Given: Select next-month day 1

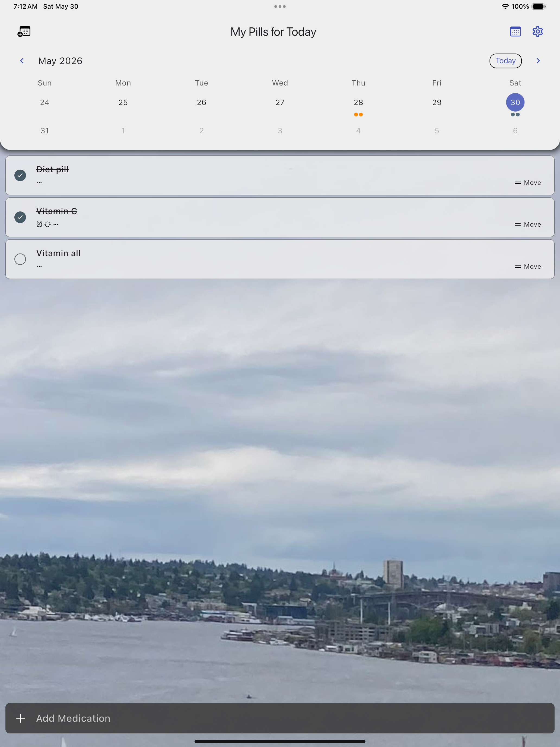Looking at the screenshot, I should click(123, 131).
